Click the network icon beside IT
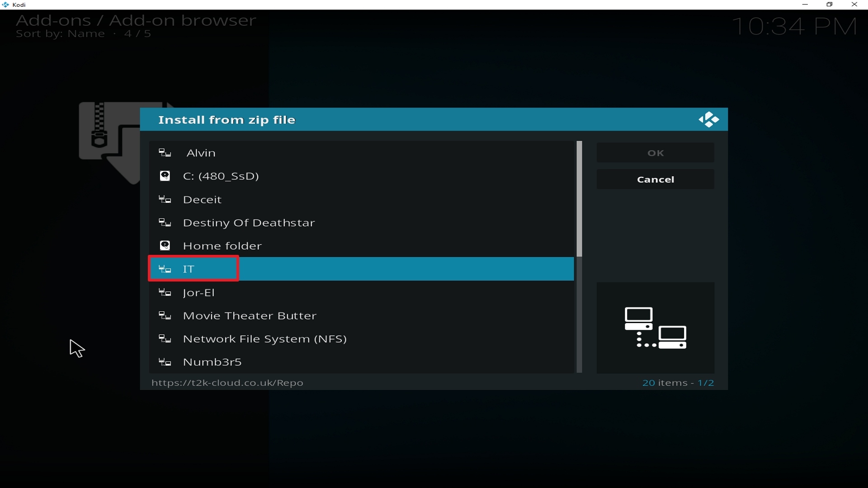This screenshot has width=868, height=488. coord(165,269)
